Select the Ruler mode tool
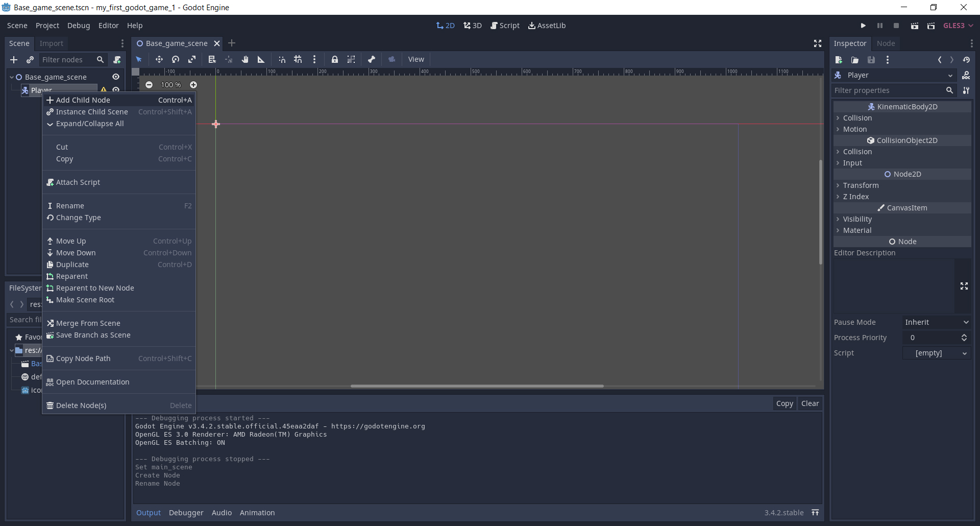Screen dimensions: 980x526 [261, 59]
